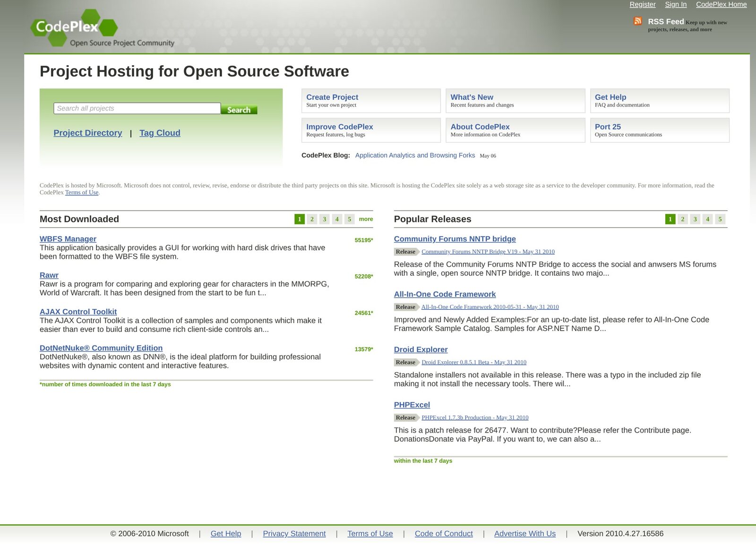This screenshot has height=544, width=756.
Task: Click the 13579* download count
Action: point(364,349)
